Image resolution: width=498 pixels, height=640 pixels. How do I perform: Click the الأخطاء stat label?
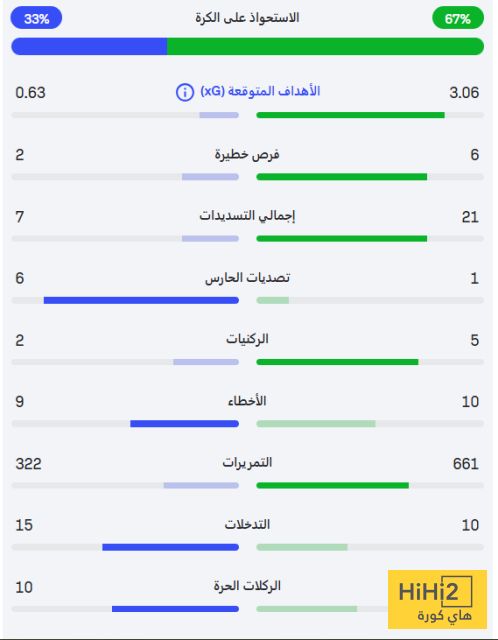click(x=247, y=401)
